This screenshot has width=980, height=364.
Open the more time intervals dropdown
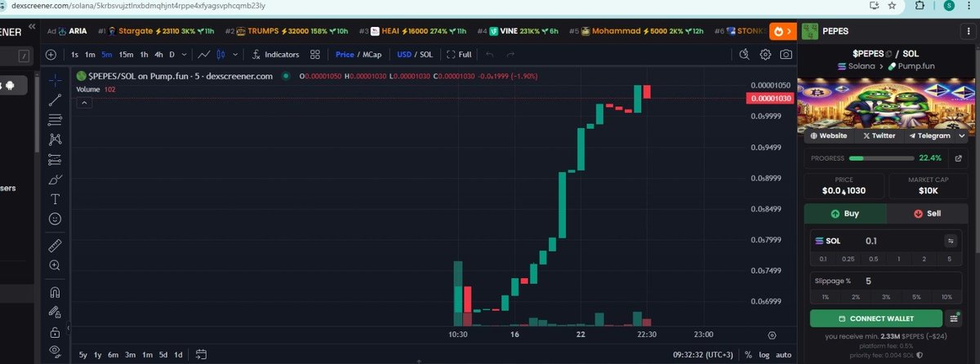point(184,55)
